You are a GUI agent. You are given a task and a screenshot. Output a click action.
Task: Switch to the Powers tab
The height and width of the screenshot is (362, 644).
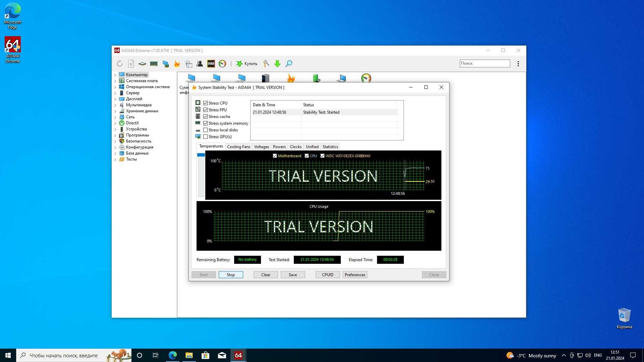(x=279, y=147)
